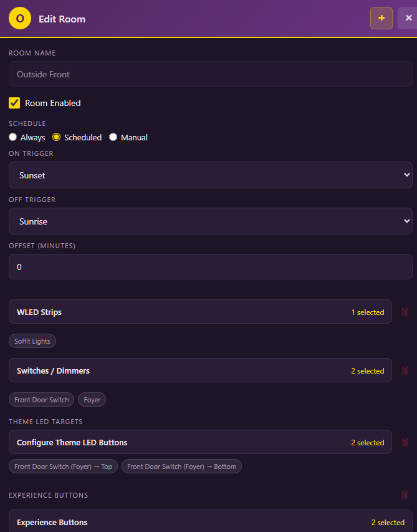Open Configure Theme LED Buttons selector
The height and width of the screenshot is (532, 417).
click(200, 442)
